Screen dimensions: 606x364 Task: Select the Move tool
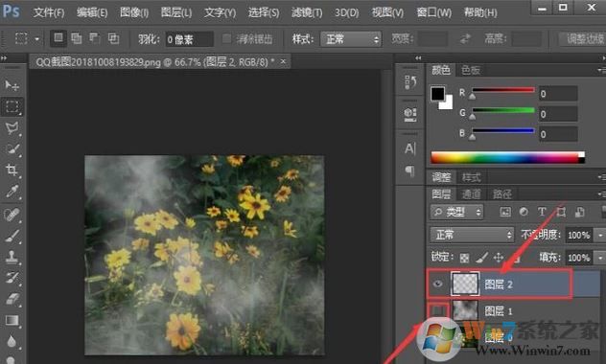click(x=12, y=85)
